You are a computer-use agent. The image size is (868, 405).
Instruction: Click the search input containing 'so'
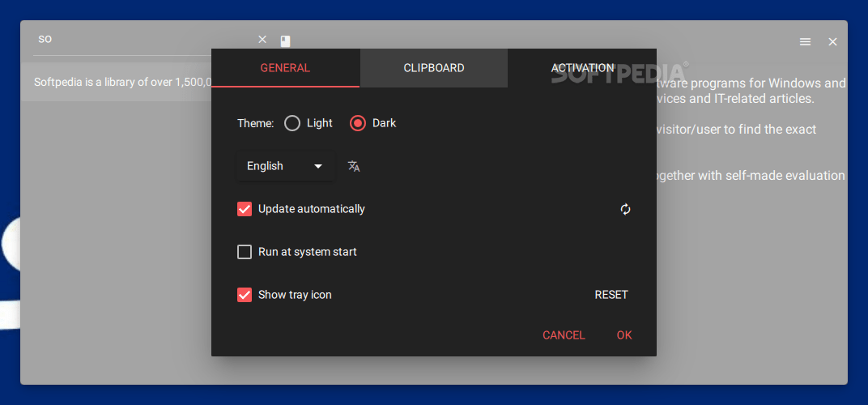tap(144, 40)
